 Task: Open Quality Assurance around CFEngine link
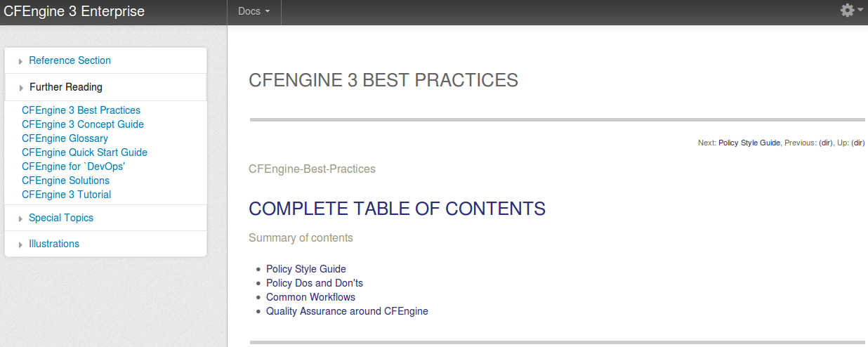(347, 311)
